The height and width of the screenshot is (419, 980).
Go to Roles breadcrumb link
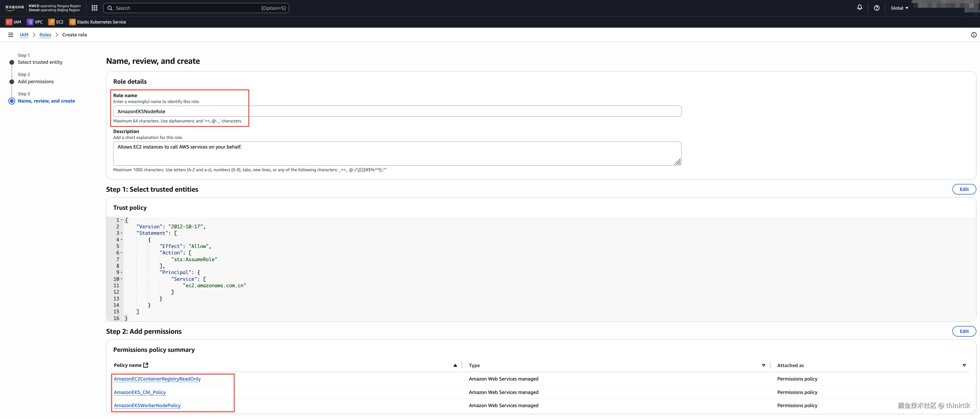click(45, 35)
